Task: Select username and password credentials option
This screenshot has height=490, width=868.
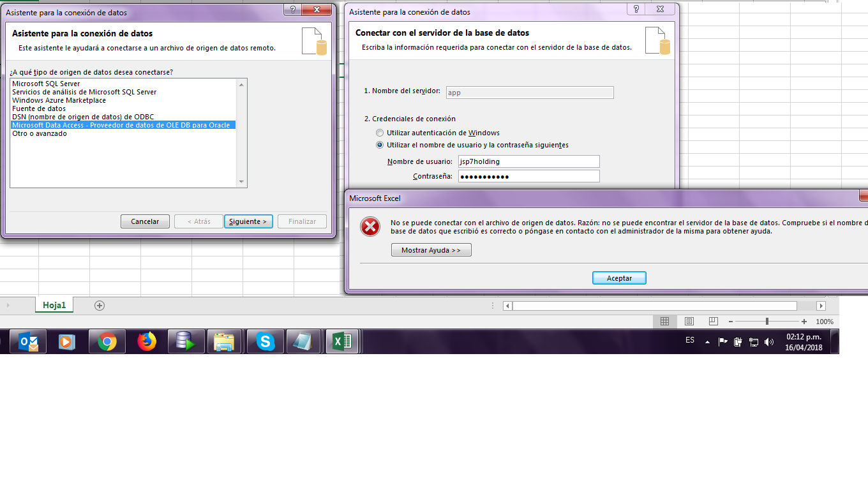Action: click(472, 145)
